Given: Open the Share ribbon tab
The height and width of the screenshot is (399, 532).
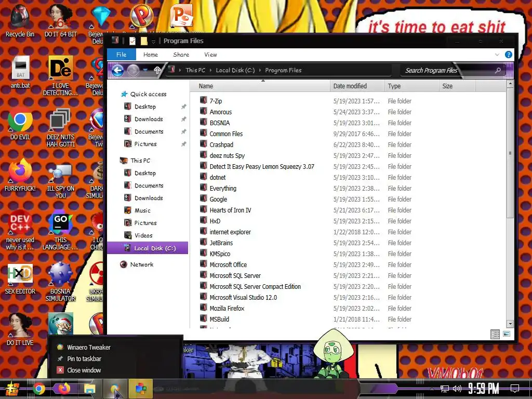Looking at the screenshot, I should 181,55.
